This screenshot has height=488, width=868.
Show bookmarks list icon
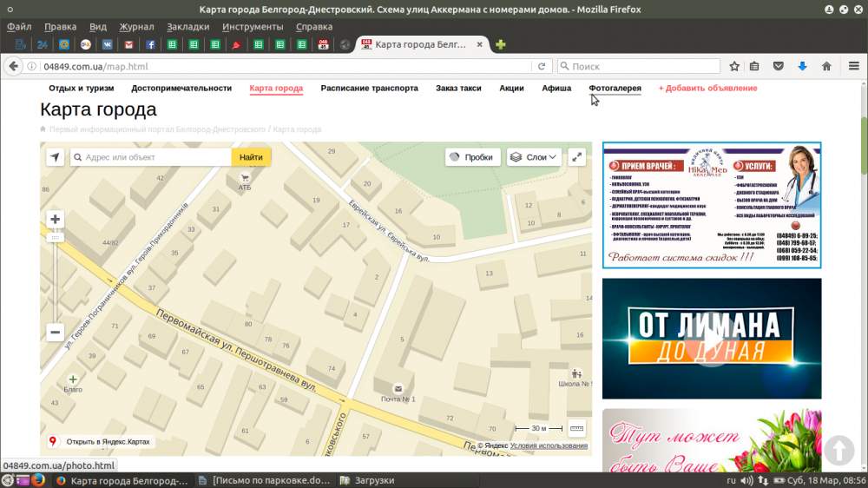(x=754, y=66)
